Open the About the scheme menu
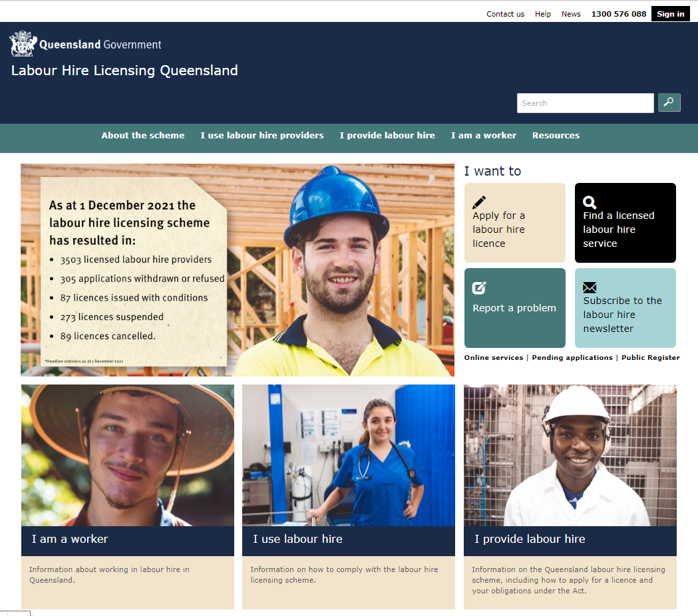Viewport: 698px width, 616px height. tap(142, 135)
